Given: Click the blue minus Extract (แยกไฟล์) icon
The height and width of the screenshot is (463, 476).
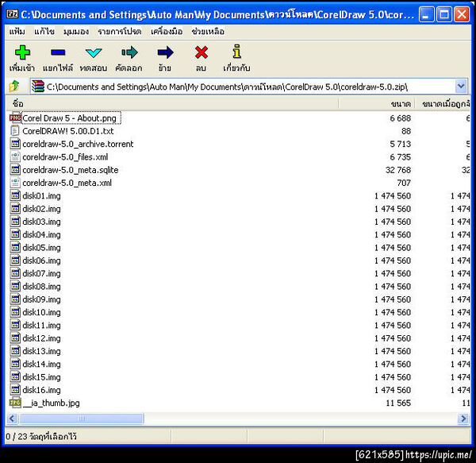Looking at the screenshot, I should coord(58,52).
